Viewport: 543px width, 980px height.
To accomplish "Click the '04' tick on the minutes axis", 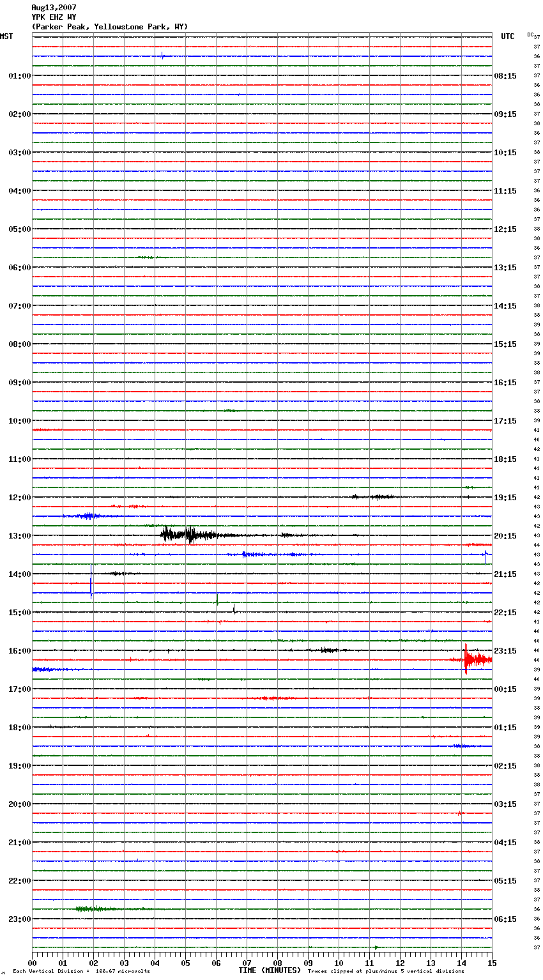I will [x=155, y=963].
